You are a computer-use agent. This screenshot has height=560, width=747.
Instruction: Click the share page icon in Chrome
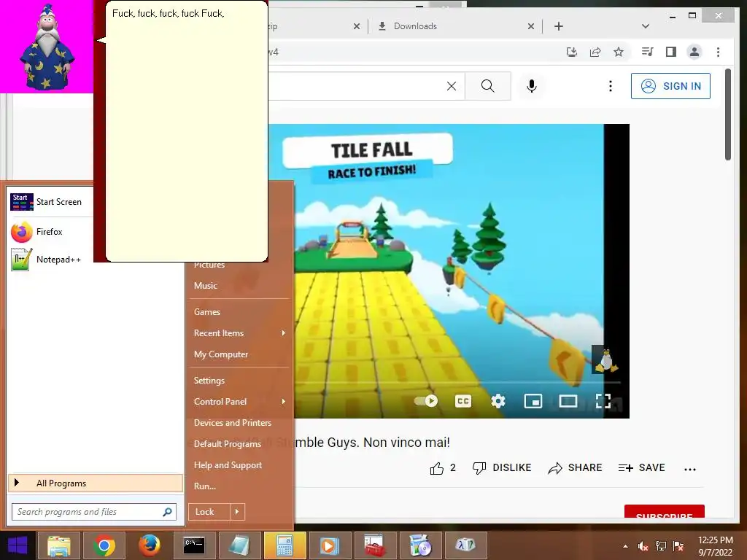tap(595, 52)
